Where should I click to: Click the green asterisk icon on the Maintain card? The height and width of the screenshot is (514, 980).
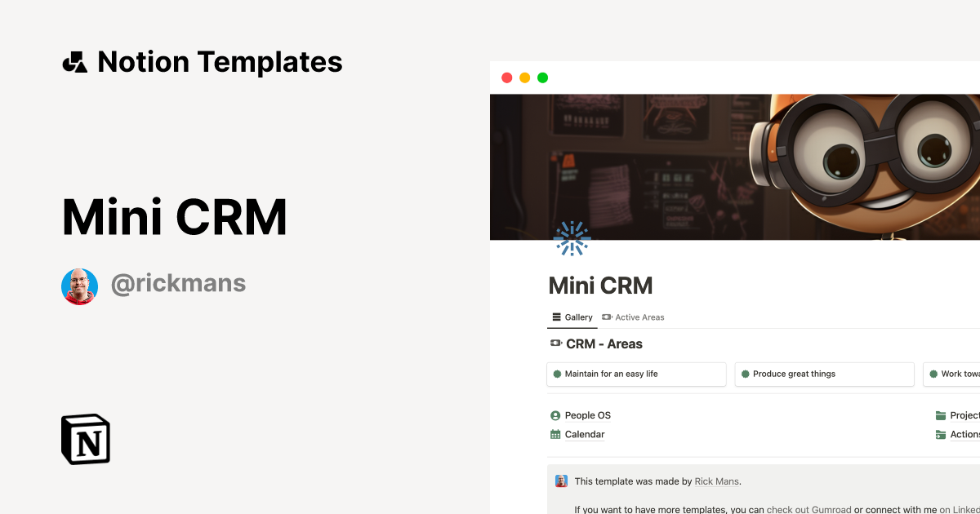tap(557, 374)
